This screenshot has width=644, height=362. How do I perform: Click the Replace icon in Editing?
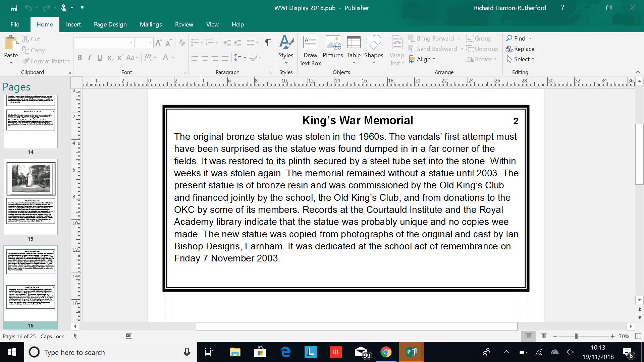click(509, 49)
